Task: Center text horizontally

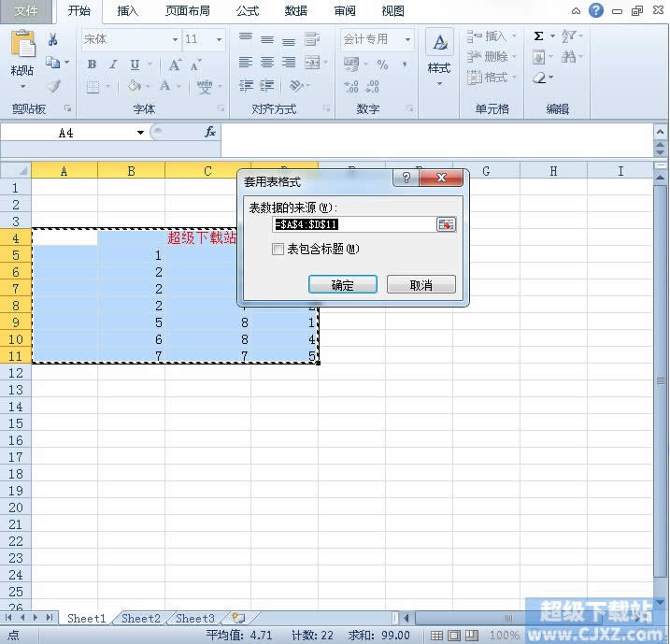Action: coord(267,63)
